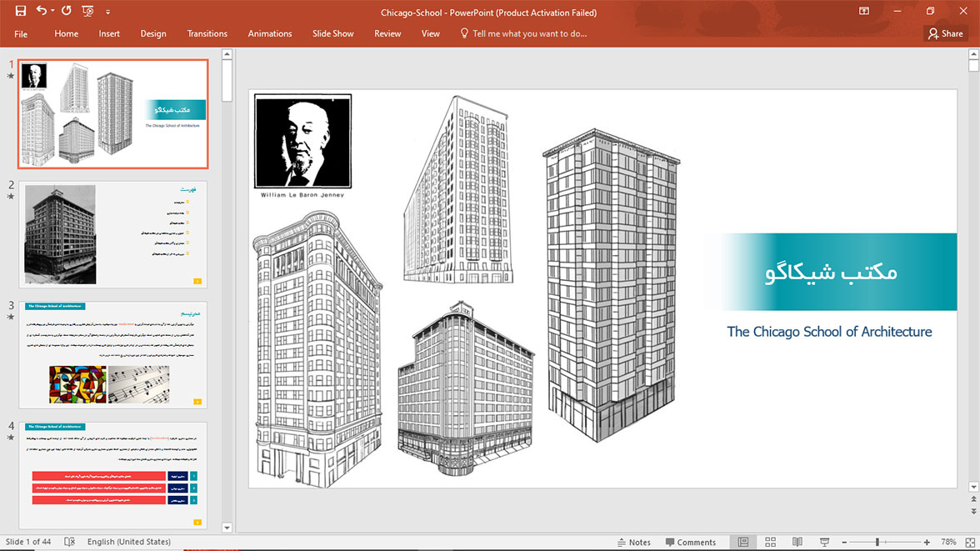Click the Tell me what you want to do box
The width and height of the screenshot is (980, 551).
(523, 34)
